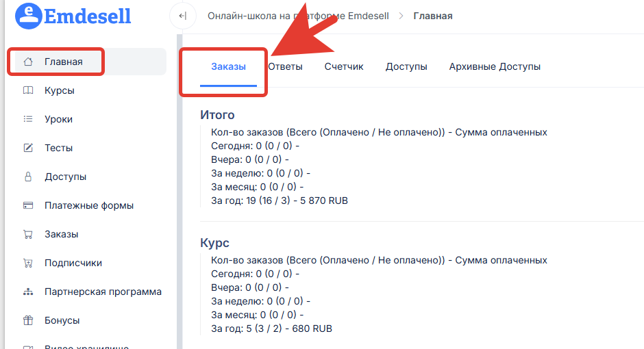Click the edit icon beside Тесты

(28, 148)
